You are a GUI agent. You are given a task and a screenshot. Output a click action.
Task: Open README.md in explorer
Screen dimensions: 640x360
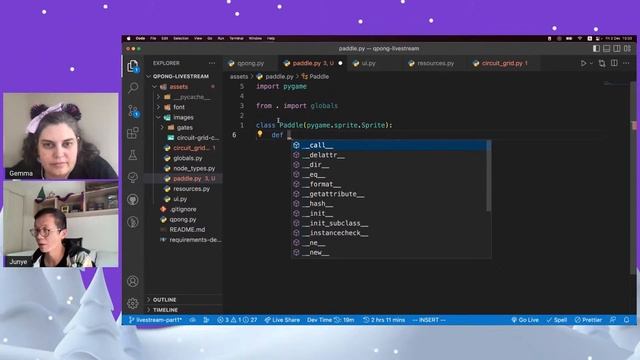[x=187, y=230]
